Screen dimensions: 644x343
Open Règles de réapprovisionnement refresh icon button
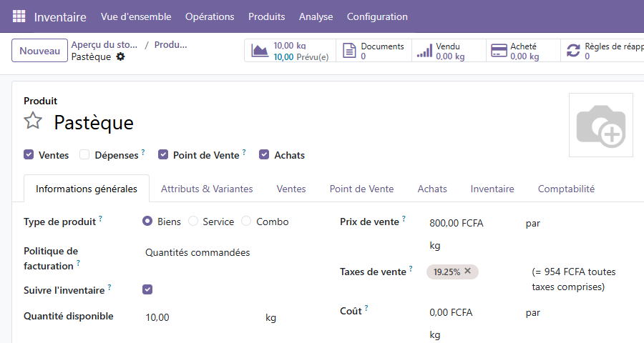tap(573, 51)
